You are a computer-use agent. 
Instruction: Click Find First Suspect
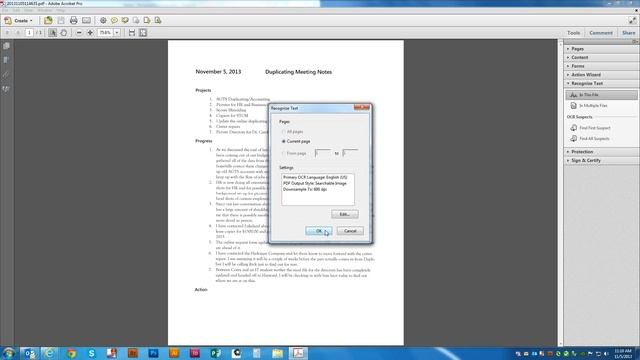click(590, 128)
